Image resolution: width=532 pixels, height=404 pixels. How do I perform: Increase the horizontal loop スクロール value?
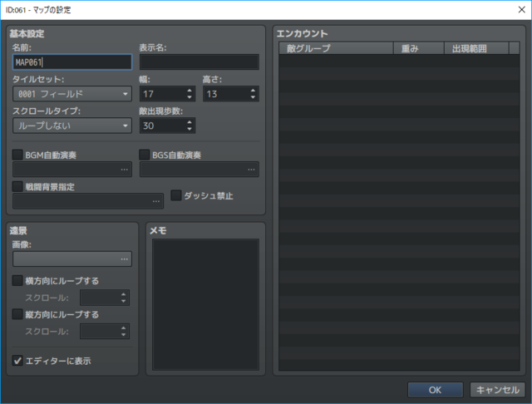(124, 294)
